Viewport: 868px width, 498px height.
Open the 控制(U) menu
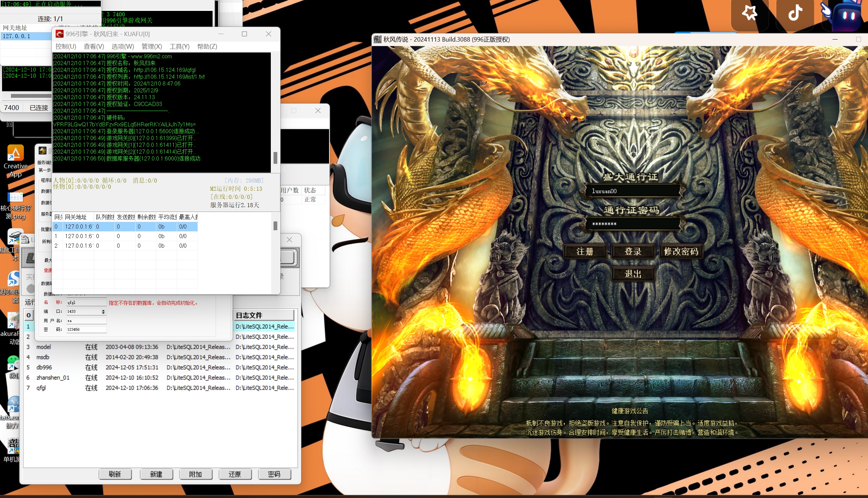tap(66, 47)
